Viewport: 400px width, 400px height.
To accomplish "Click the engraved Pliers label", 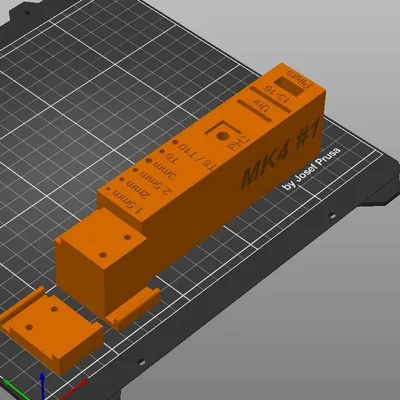I will [x=298, y=80].
